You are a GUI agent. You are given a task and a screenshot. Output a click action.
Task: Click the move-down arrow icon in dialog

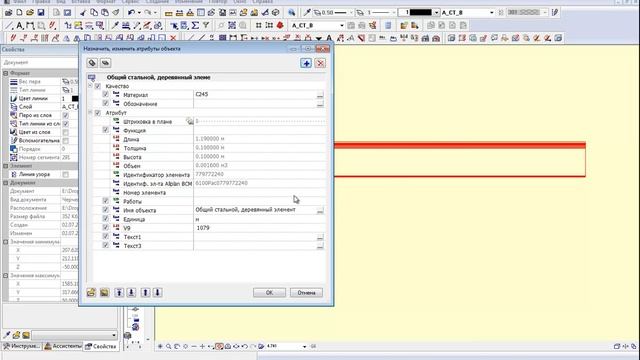coord(158,292)
